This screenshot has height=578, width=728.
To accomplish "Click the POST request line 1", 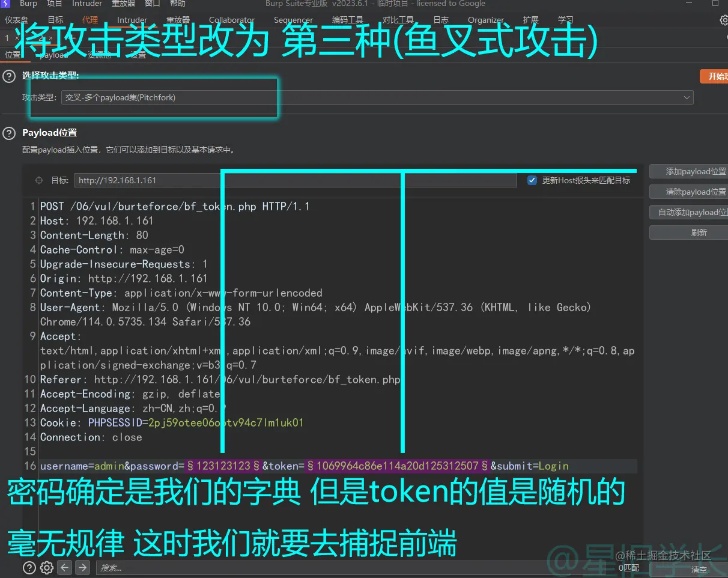I will [x=175, y=206].
